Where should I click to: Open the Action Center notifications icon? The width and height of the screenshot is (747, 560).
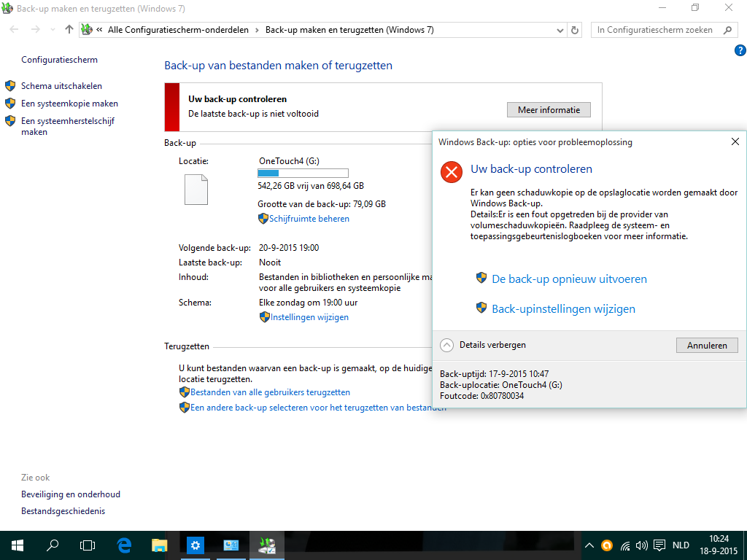pyautogui.click(x=659, y=545)
